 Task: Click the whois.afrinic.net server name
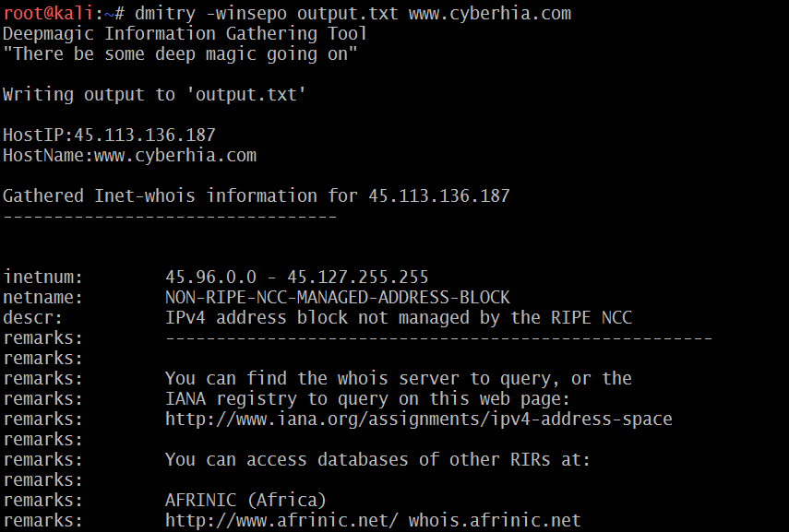pyautogui.click(x=495, y=520)
